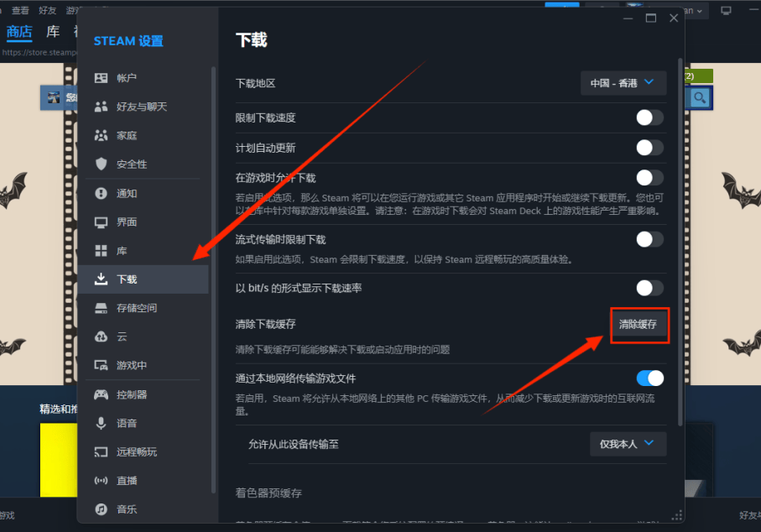Open 好友与聊天 via the two-people icon
This screenshot has width=761, height=532.
101,107
